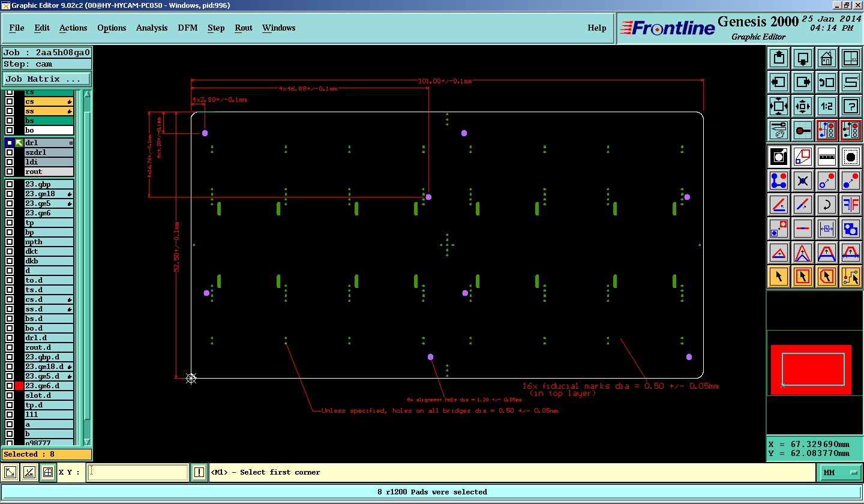Open the Edit menu
Viewport: 864px width, 504px height.
click(42, 28)
